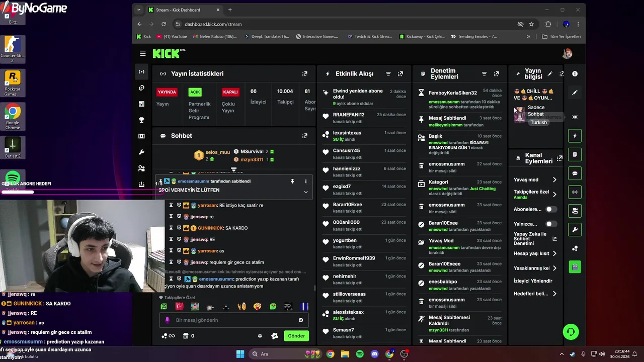Open the three-dot menu on the pinned message
This screenshot has height=362, width=644.
(x=305, y=182)
